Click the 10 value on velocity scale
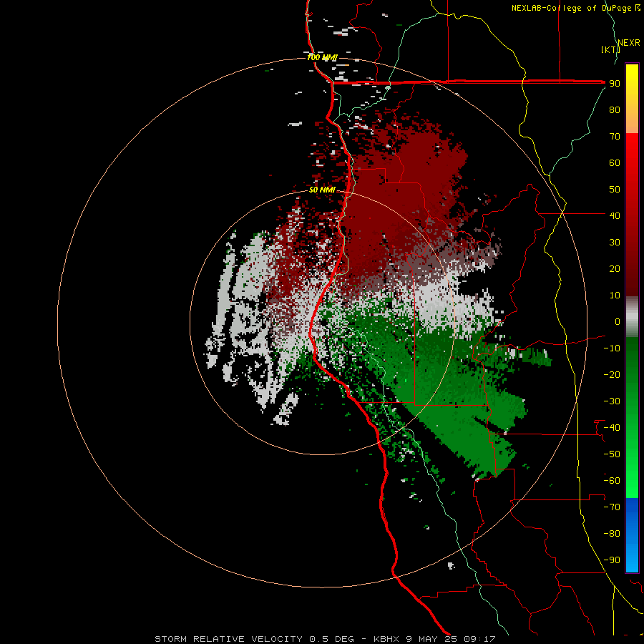This screenshot has height=644, width=644. click(x=615, y=296)
